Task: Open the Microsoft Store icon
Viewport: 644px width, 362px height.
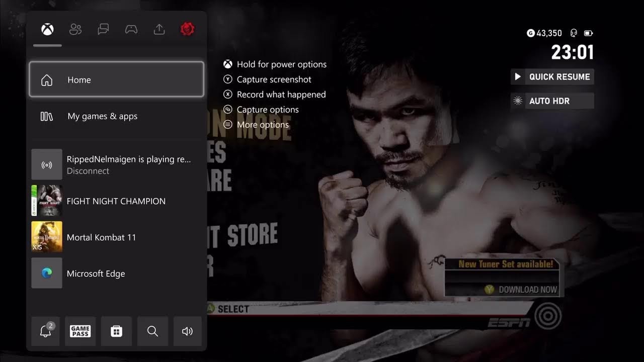Action: [x=116, y=331]
